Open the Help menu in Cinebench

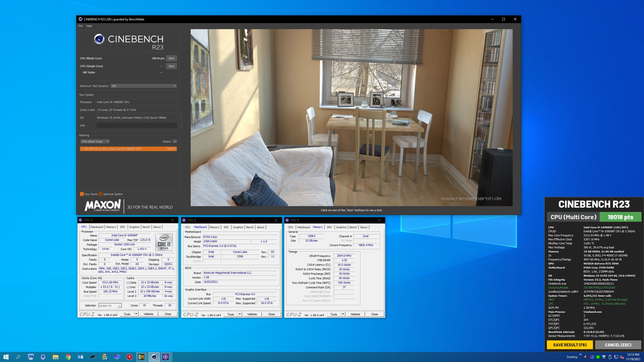coord(89,26)
